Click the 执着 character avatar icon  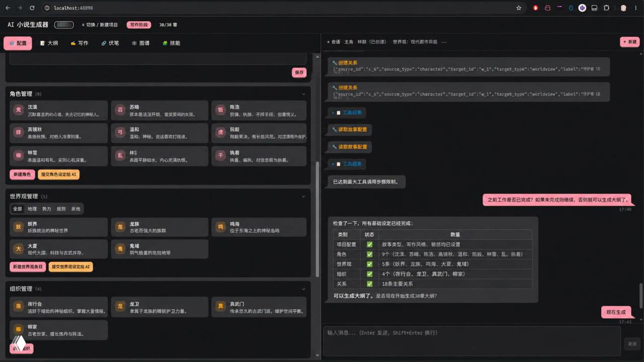coord(220,156)
